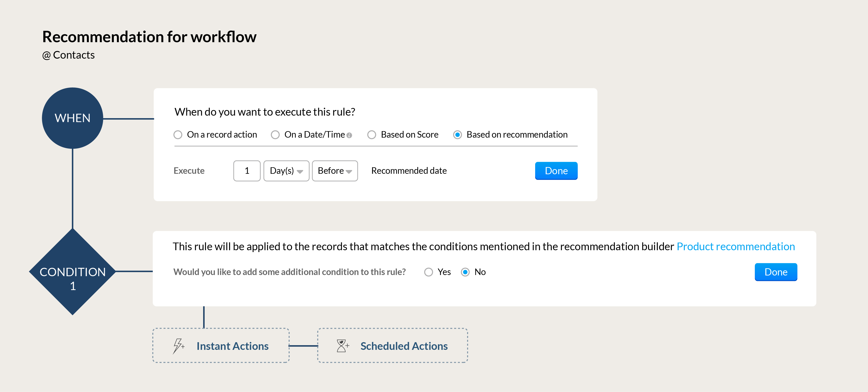
Task: Click the WHEN circle node
Action: pos(72,118)
